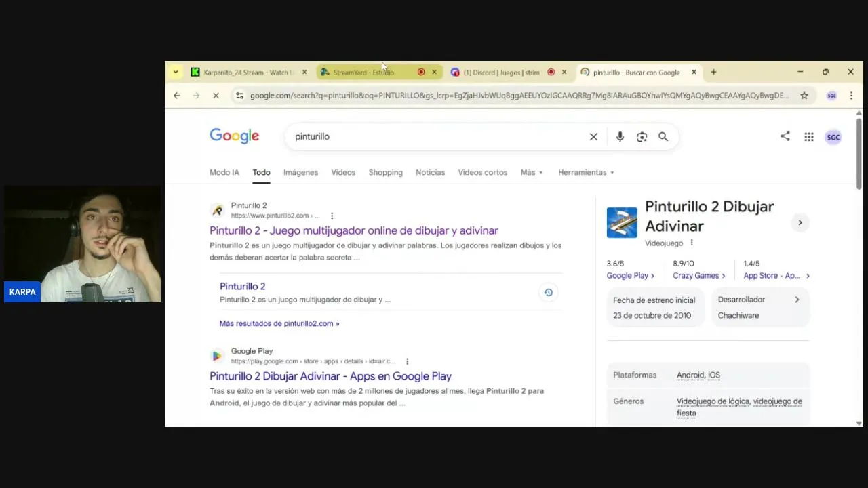This screenshot has width=868, height=488.
Task: Stop loading the page
Action: click(x=216, y=96)
